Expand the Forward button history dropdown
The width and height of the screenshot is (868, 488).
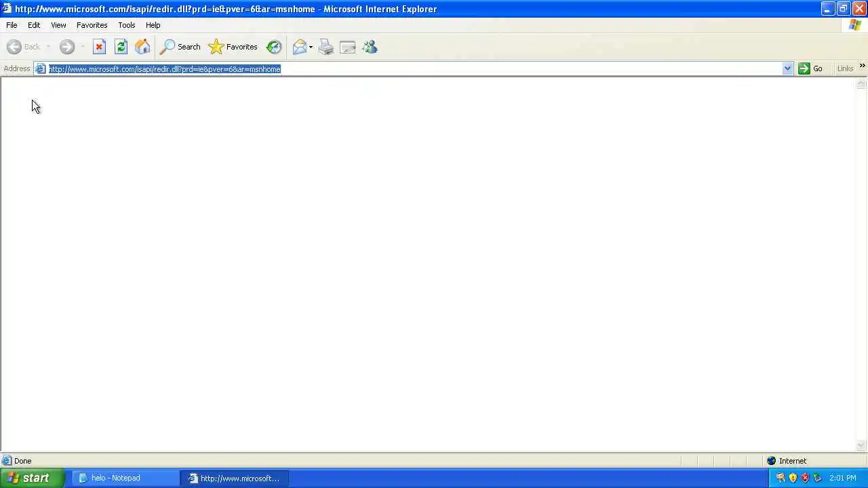pos(82,47)
